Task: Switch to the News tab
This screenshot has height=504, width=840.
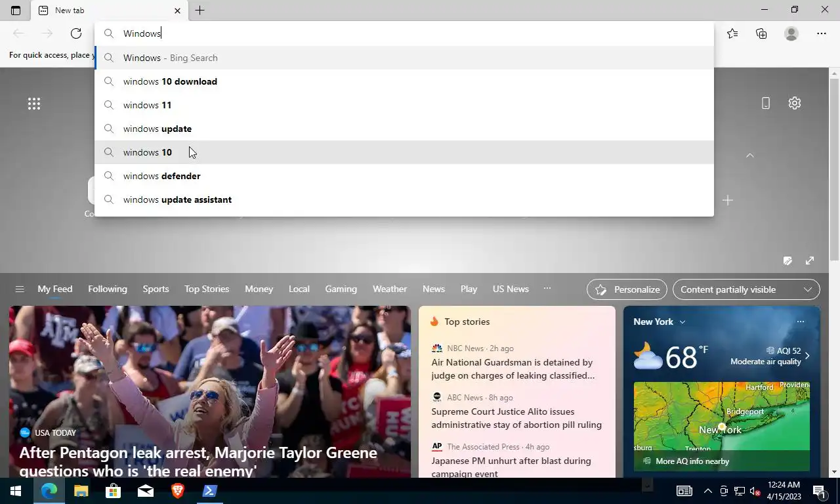Action: pos(434,289)
